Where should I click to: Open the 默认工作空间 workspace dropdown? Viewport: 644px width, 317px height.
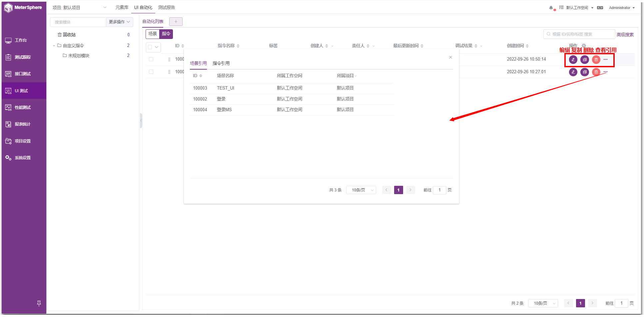pyautogui.click(x=580, y=8)
